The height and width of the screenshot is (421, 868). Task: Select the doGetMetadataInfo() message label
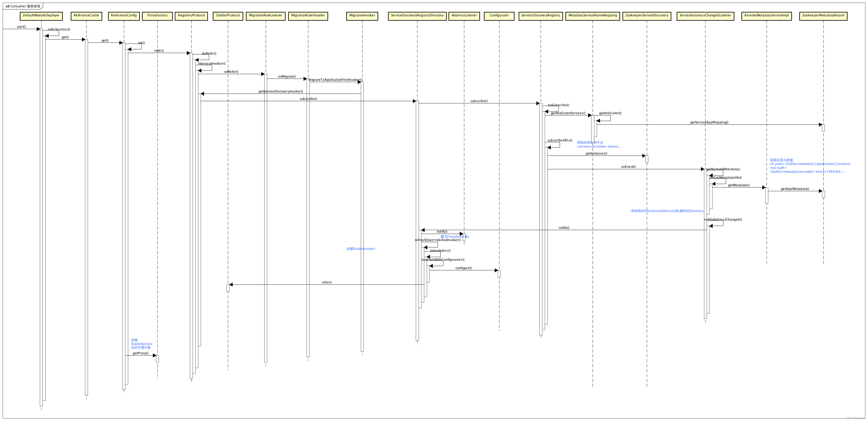tap(726, 177)
